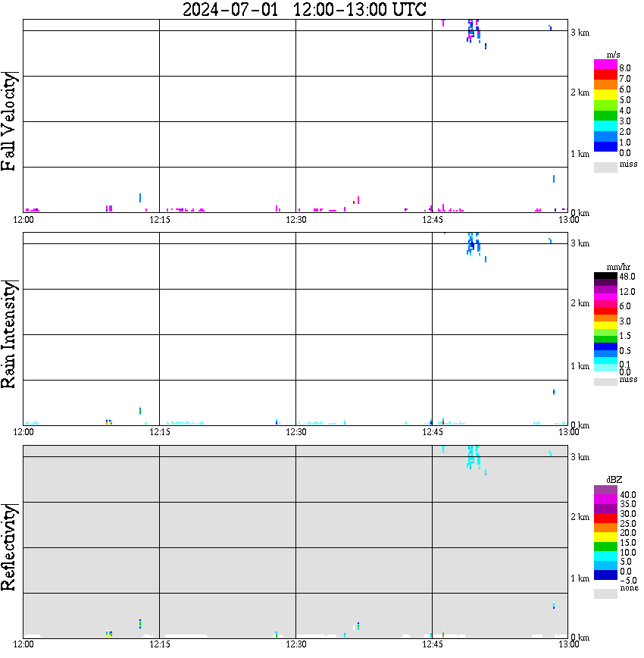Select the green 10.0 dBZ swatch
The image size is (644, 658).
[605, 547]
